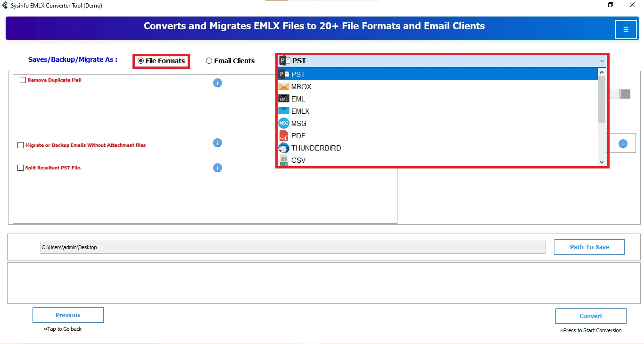This screenshot has height=344, width=644.
Task: Pick THUNDERBIRD in the format list
Action: click(438, 148)
